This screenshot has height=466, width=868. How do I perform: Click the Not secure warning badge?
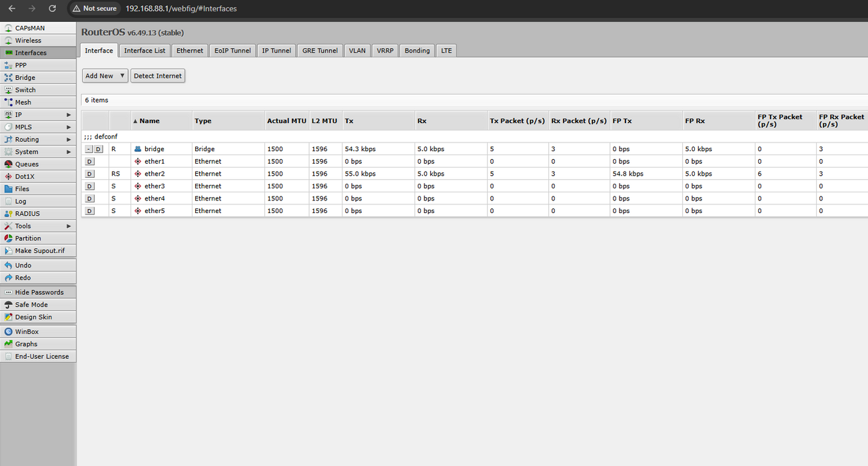coord(95,9)
